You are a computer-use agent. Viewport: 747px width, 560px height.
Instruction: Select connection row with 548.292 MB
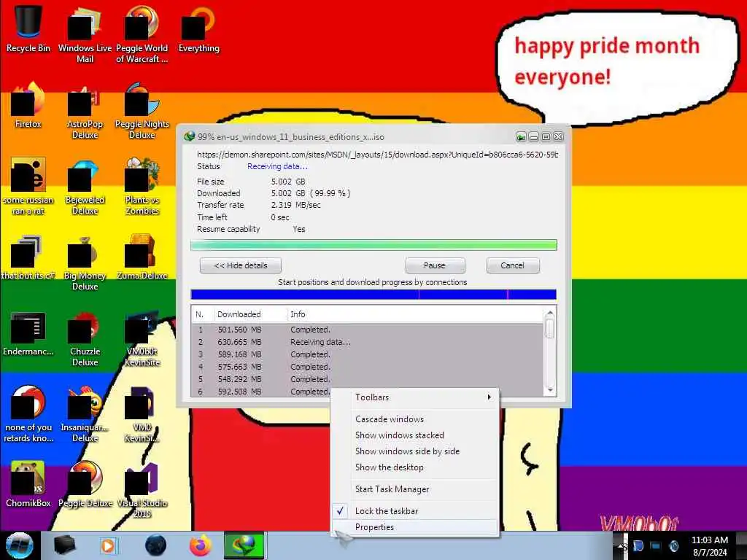(367, 379)
